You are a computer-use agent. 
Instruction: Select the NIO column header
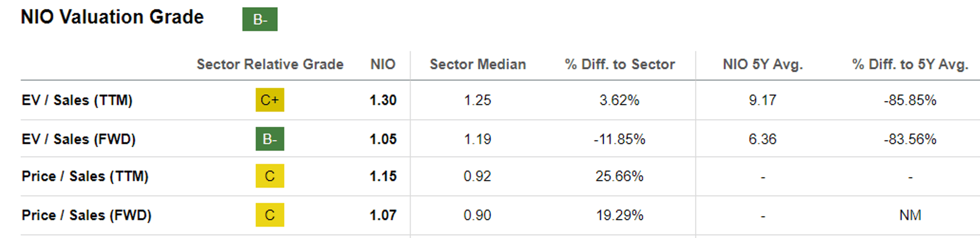pyautogui.click(x=383, y=64)
